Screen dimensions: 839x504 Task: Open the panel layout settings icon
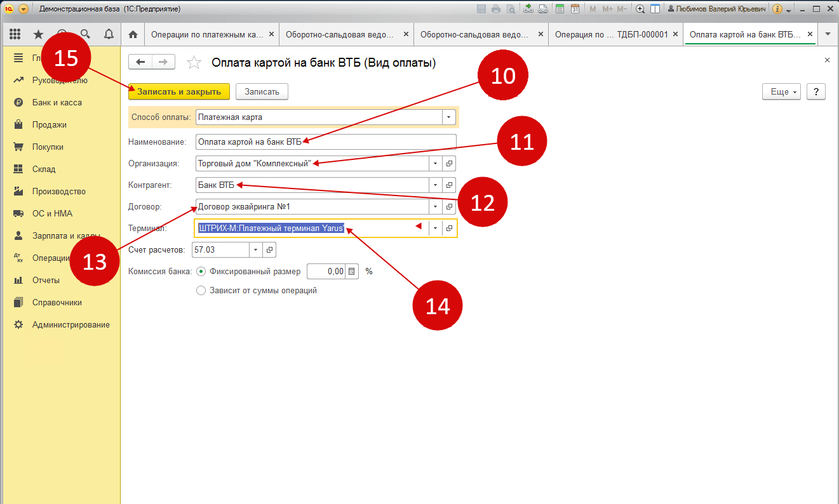tap(655, 9)
